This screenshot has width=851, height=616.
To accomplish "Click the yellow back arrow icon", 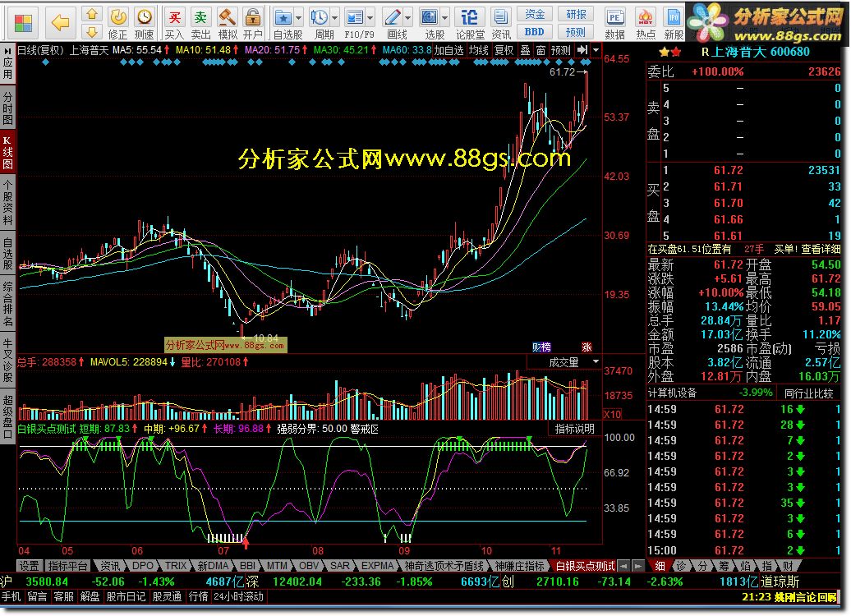I will pyautogui.click(x=60, y=23).
